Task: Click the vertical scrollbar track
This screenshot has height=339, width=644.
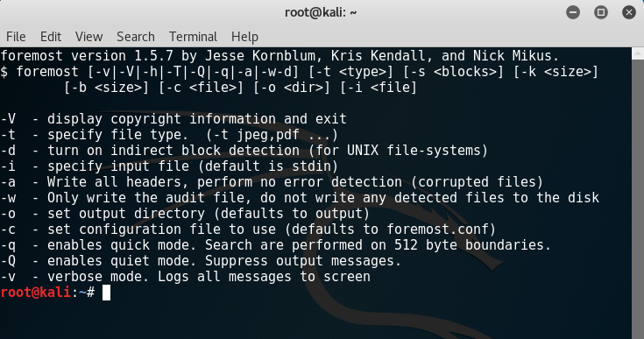Action: coord(638,199)
